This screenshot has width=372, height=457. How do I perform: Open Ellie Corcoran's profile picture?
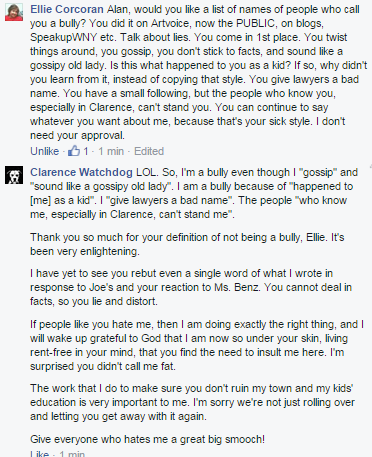14,12
